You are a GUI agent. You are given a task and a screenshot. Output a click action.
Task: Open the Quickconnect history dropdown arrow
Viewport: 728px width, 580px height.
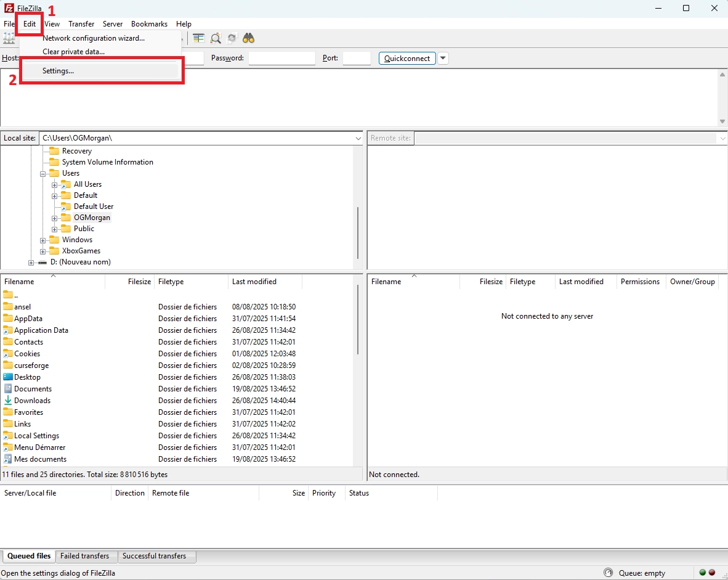pos(443,58)
